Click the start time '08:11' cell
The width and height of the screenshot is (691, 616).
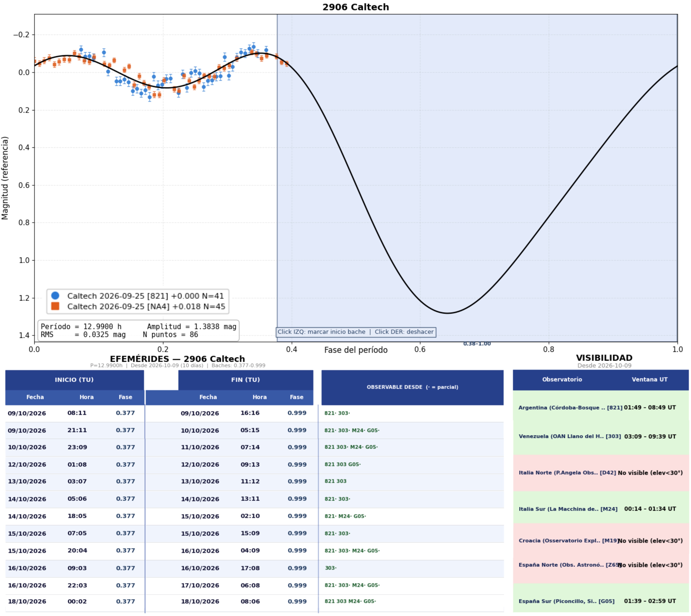click(77, 413)
